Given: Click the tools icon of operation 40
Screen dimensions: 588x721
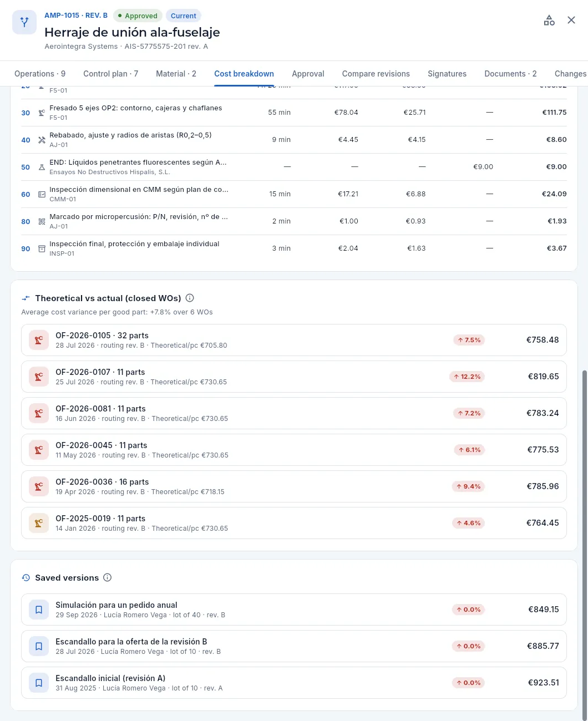Looking at the screenshot, I should 42,140.
